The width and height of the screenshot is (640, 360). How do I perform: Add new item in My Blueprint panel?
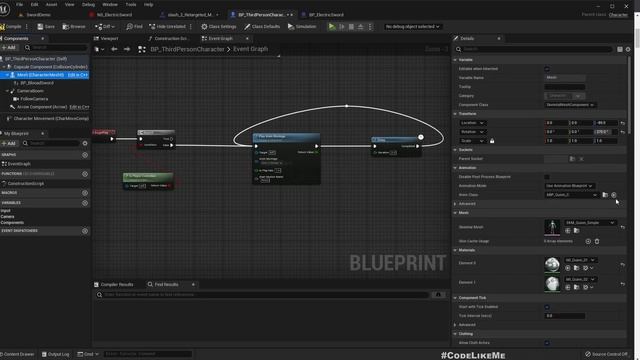click(9, 143)
